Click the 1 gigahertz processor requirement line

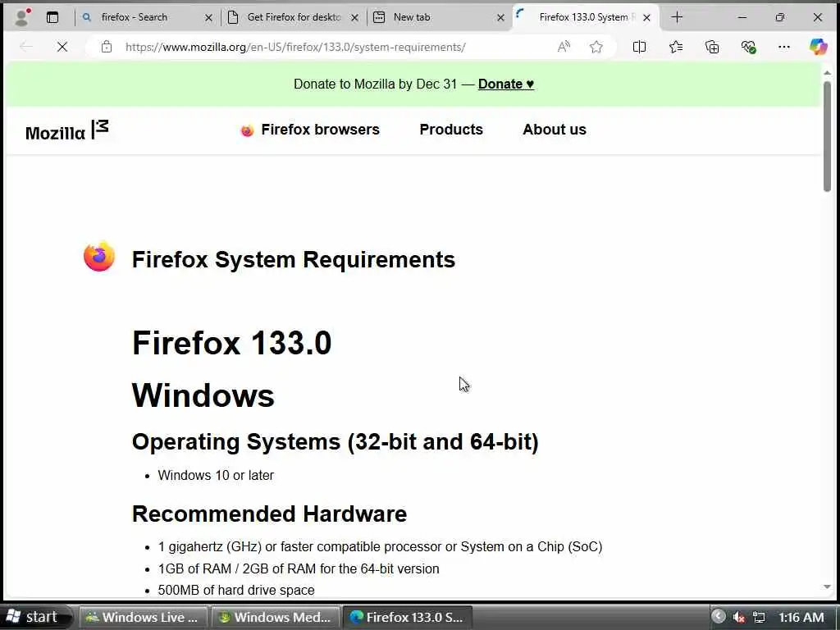coord(381,546)
